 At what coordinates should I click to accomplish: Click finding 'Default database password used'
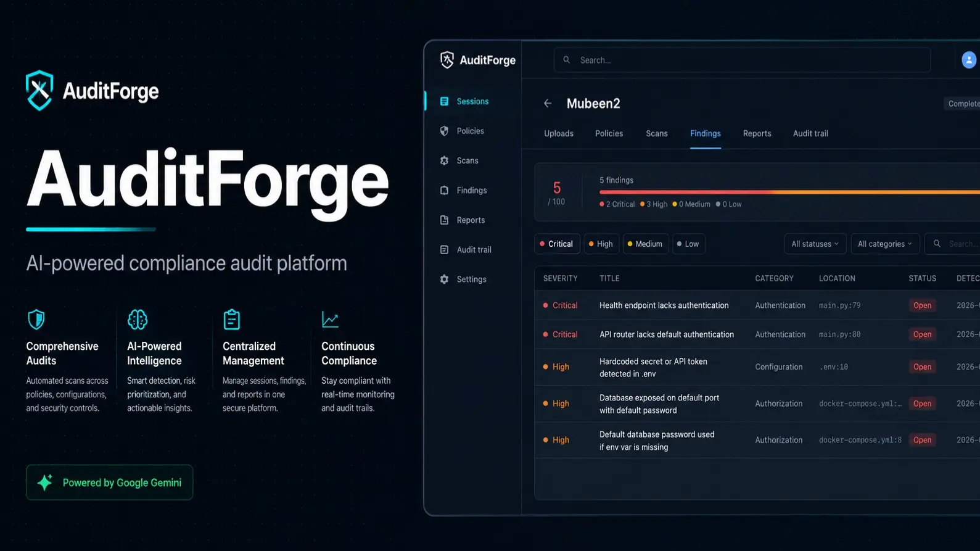pyautogui.click(x=657, y=441)
